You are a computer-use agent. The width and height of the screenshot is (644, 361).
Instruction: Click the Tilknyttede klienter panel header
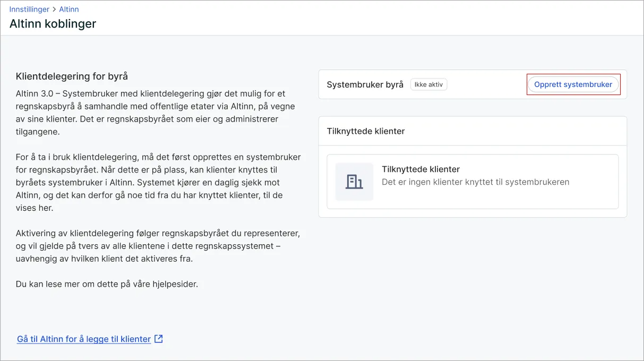coord(473,131)
